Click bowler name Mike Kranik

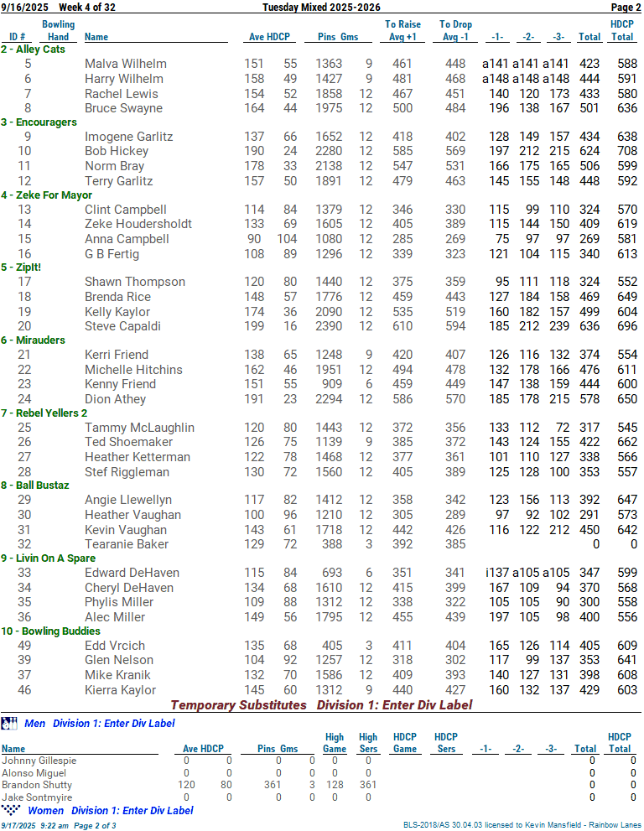pos(117,675)
